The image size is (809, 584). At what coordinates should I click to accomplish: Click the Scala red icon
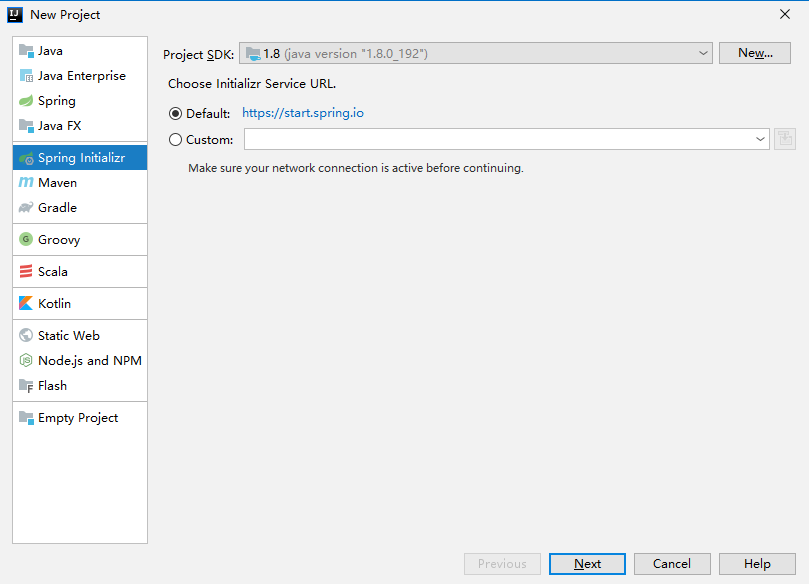(x=26, y=271)
